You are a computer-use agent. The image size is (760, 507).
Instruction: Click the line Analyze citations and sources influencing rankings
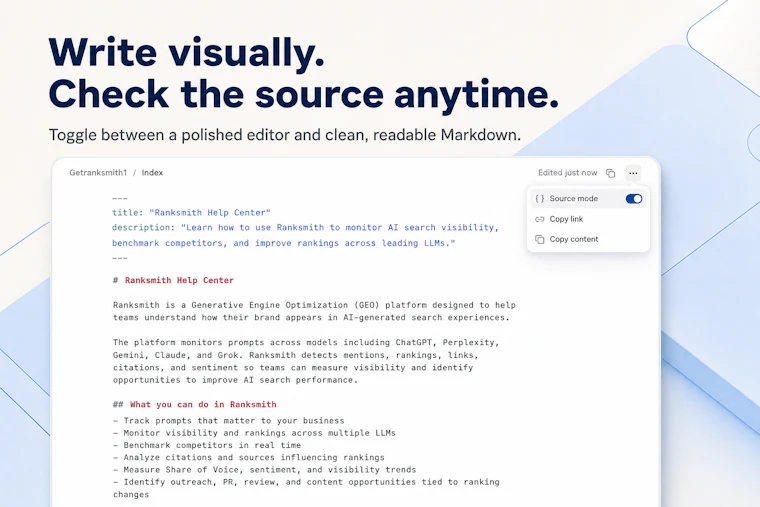pos(249,457)
